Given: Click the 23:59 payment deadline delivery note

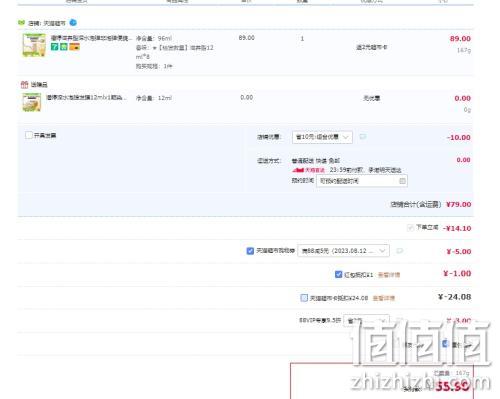Looking at the screenshot, I should (x=365, y=170).
